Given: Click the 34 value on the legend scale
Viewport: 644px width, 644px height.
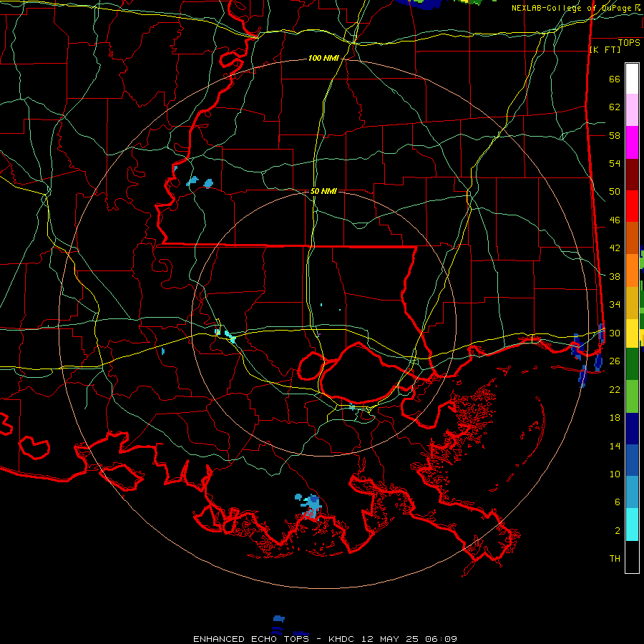Looking at the screenshot, I should coord(615,305).
